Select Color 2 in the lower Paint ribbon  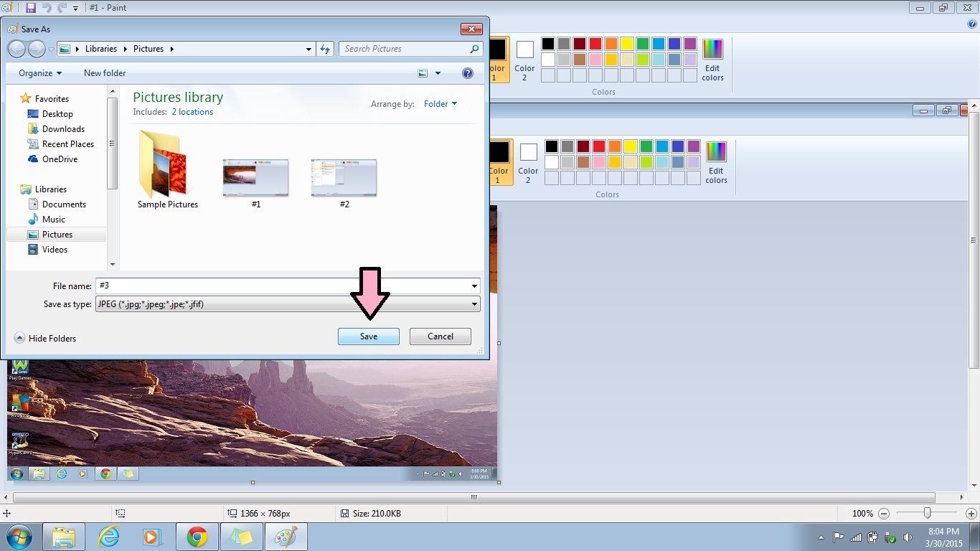click(x=528, y=163)
